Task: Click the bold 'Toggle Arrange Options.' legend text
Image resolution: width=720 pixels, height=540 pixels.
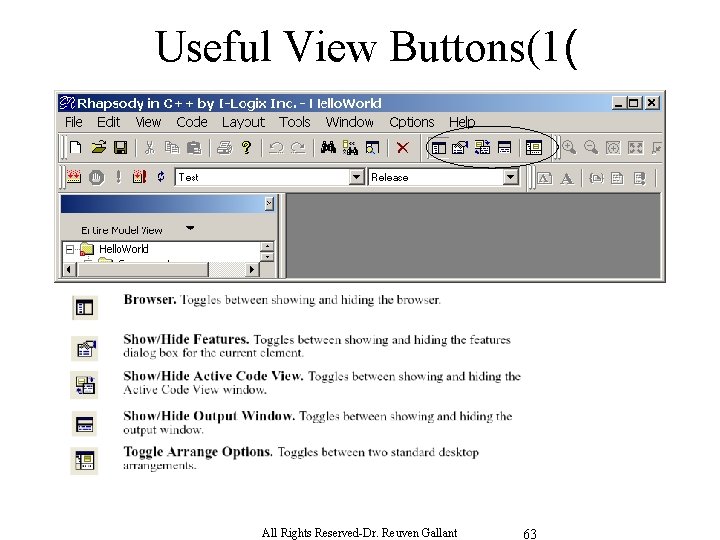Action: (x=198, y=452)
